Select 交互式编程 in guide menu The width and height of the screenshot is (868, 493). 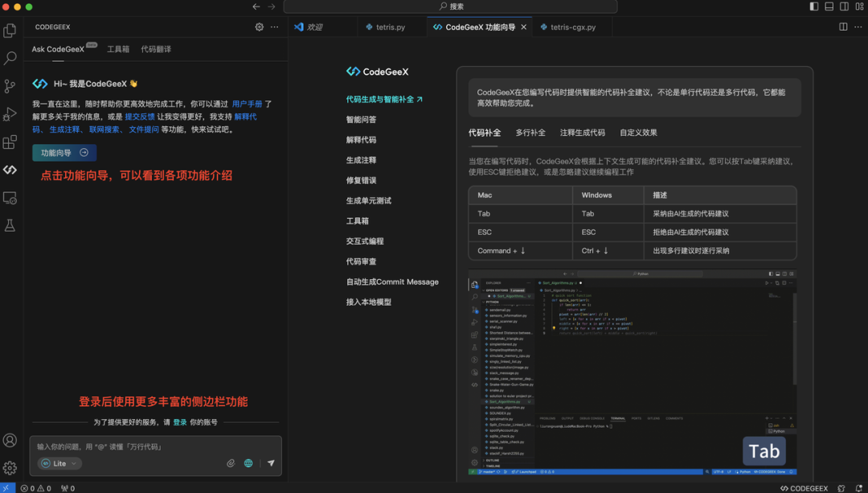(365, 241)
